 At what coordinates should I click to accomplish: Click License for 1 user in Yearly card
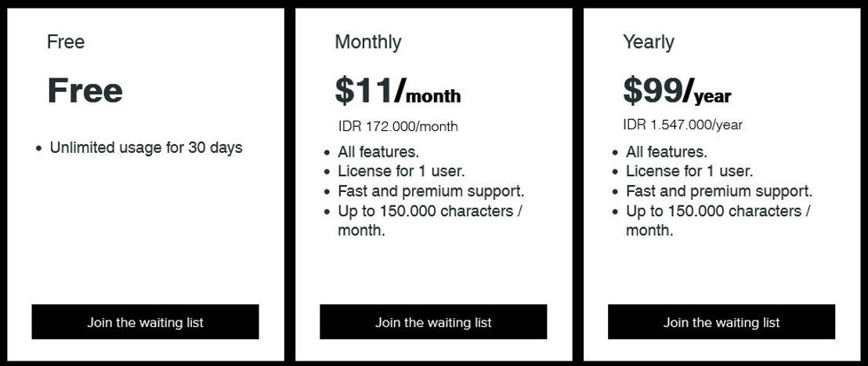pos(689,171)
